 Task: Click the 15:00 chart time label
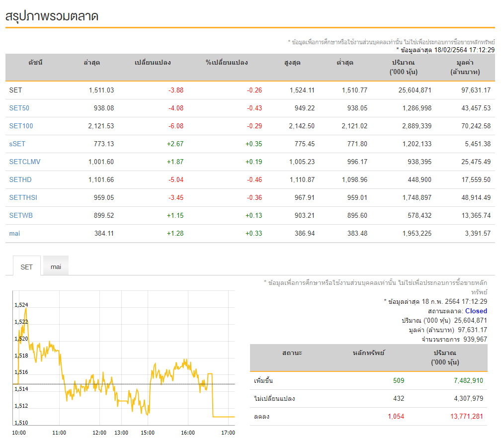click(x=148, y=433)
